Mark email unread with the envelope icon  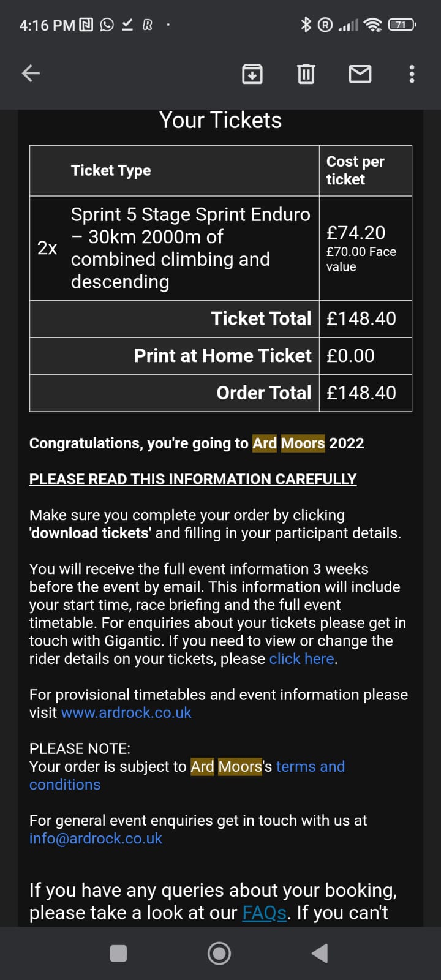point(360,73)
